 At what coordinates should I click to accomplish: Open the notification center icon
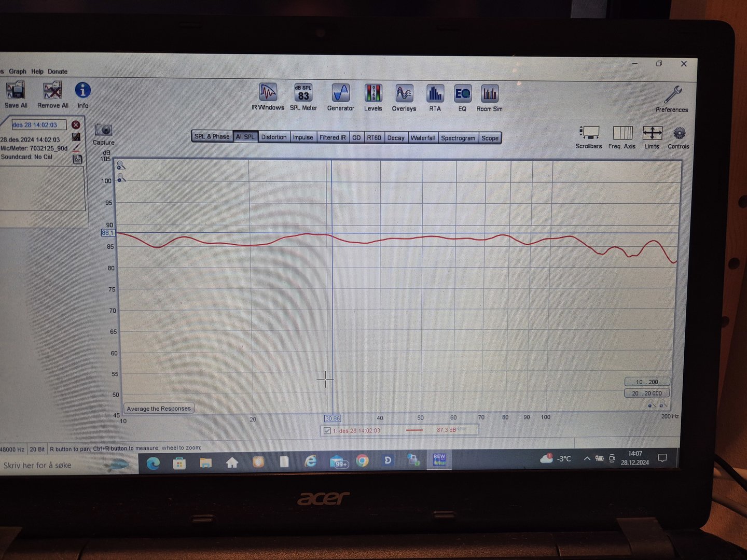[x=662, y=457]
